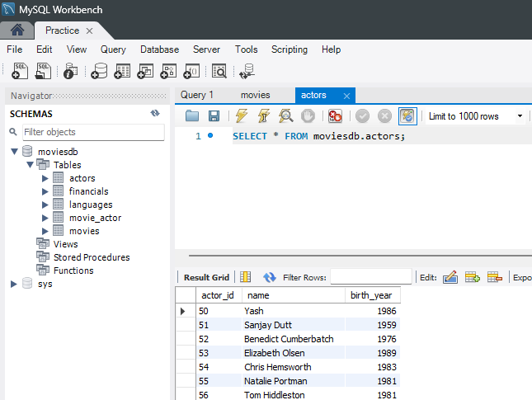
Task: Expand the financials table arrow
Action: point(45,191)
